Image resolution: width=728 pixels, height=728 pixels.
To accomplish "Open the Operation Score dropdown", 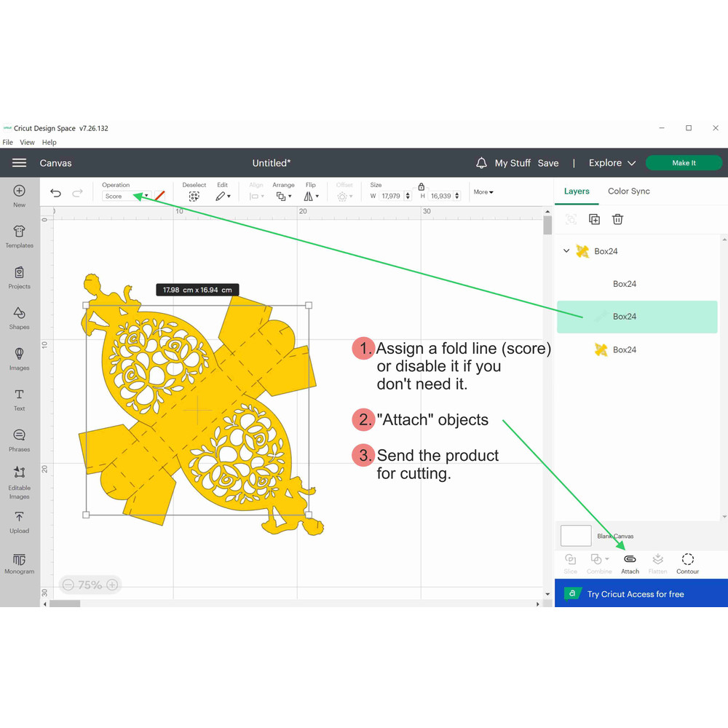I will click(x=127, y=196).
